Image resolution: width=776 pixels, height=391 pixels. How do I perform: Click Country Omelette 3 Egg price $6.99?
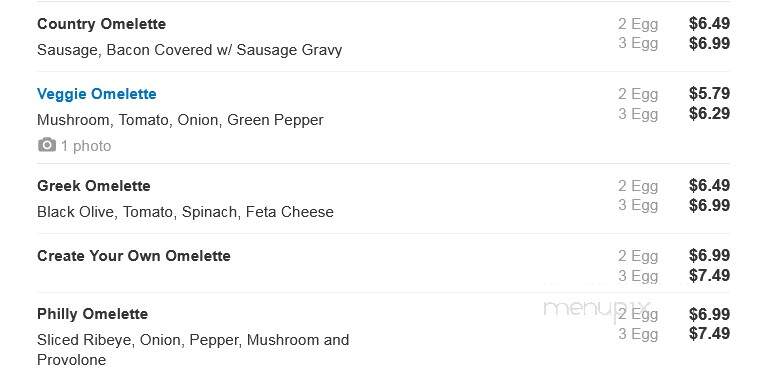[709, 43]
